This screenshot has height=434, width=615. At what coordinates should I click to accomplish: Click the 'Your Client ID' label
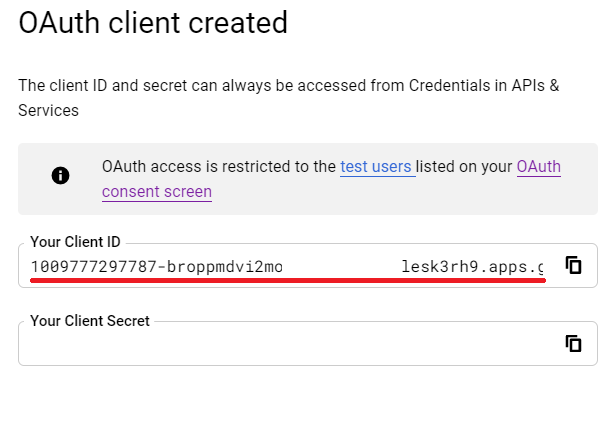click(x=75, y=242)
